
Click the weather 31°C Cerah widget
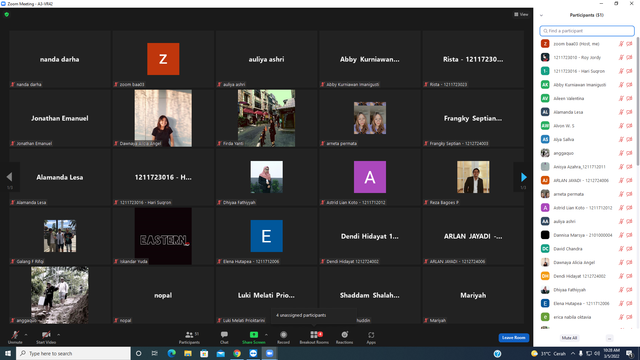click(549, 353)
